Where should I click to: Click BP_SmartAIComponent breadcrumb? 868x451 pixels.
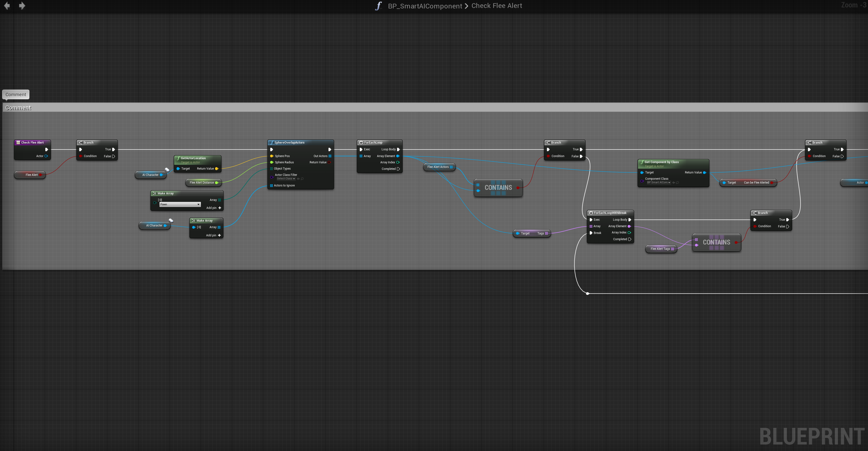(425, 6)
